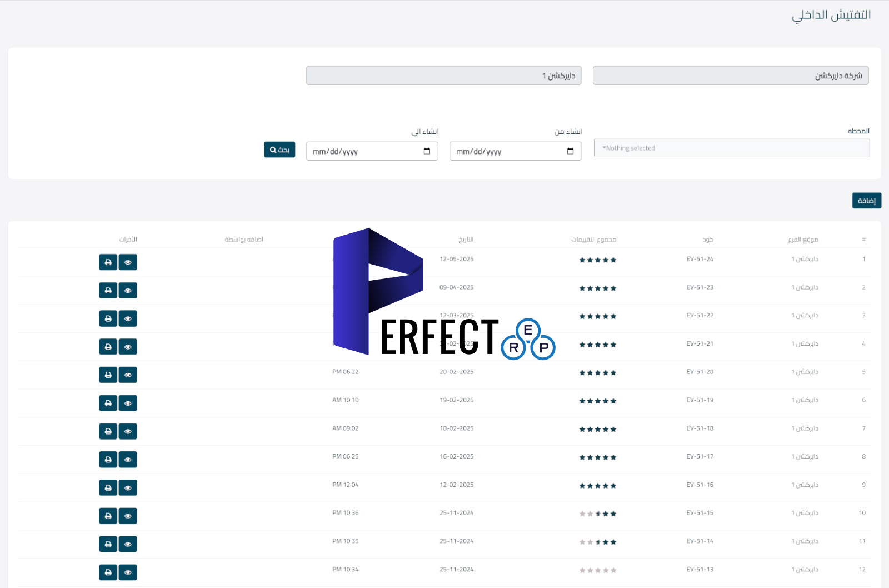
Task: View the EV-51-13 inspection record
Action: click(128, 572)
